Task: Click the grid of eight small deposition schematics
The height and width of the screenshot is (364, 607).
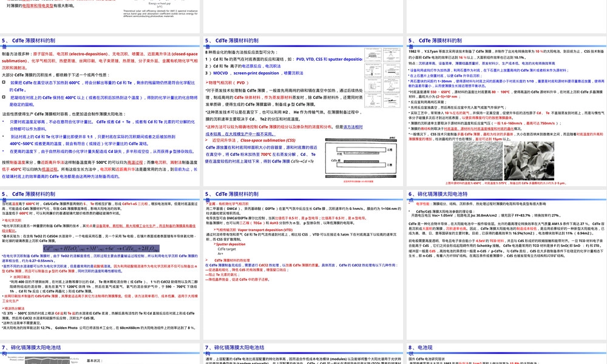Action: pos(382,78)
